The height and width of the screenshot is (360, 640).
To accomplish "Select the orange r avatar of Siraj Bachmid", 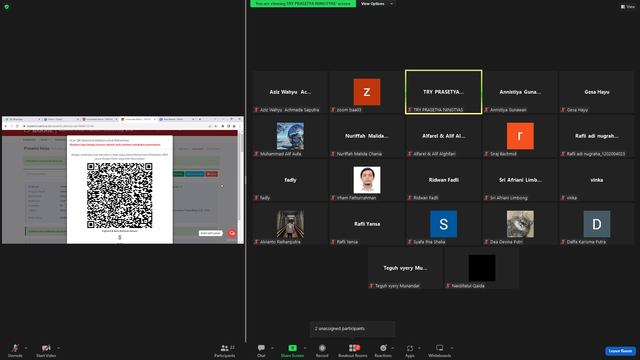I will (x=520, y=136).
